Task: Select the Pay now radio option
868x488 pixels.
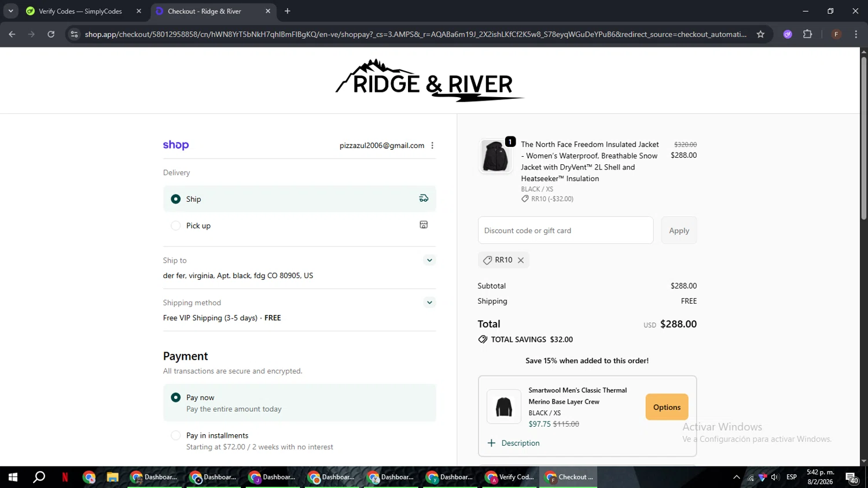Action: tap(176, 398)
